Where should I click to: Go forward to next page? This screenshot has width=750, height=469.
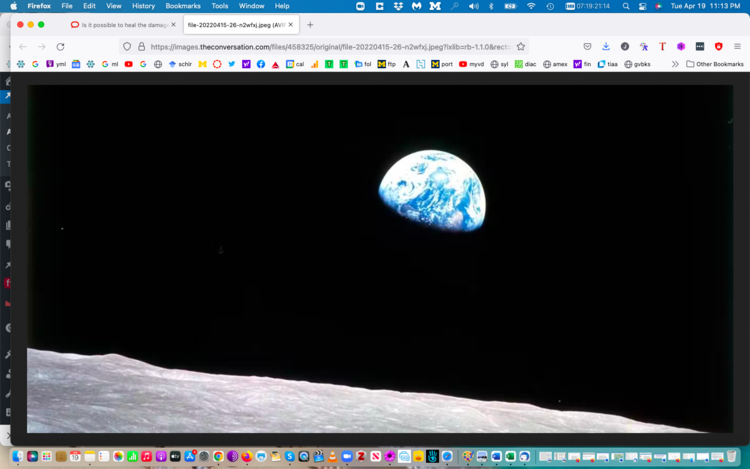42,47
